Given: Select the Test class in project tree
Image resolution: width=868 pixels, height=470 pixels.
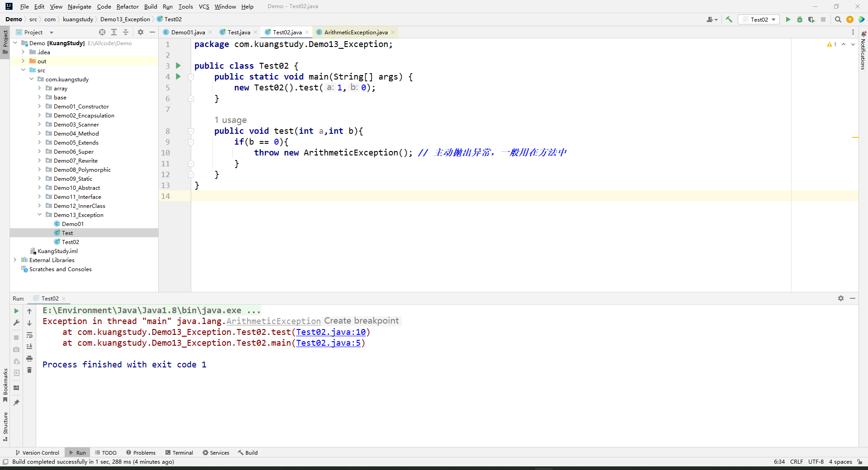Looking at the screenshot, I should coord(67,233).
